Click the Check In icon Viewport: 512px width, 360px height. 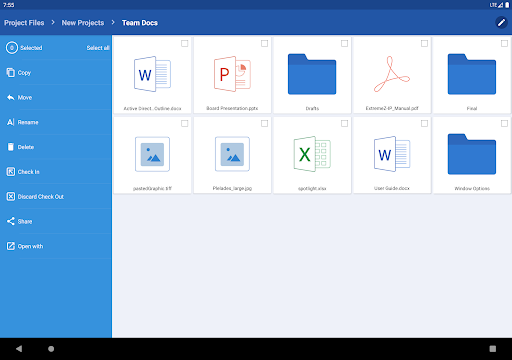click(x=11, y=172)
